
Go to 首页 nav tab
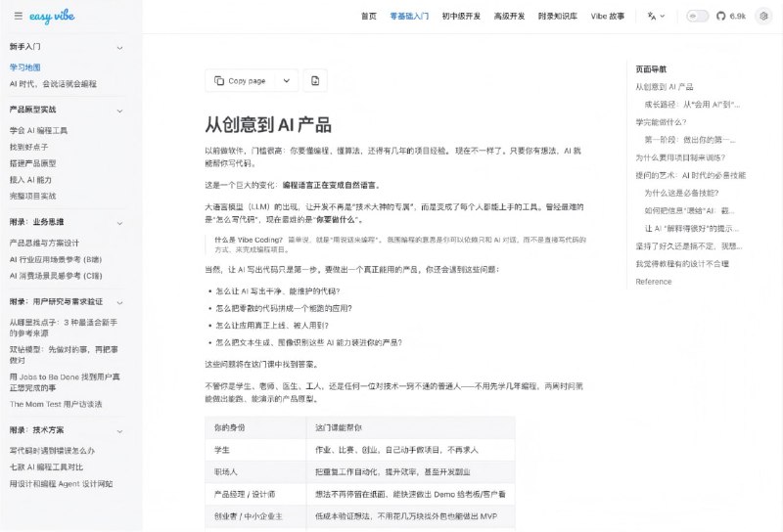(369, 16)
